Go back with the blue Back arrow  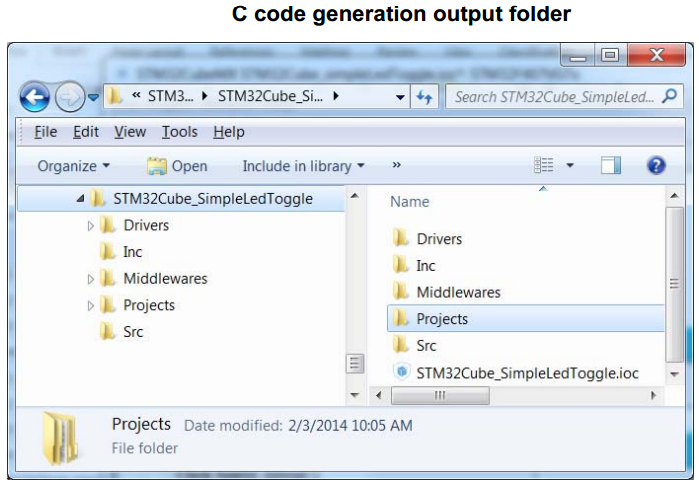(x=34, y=97)
